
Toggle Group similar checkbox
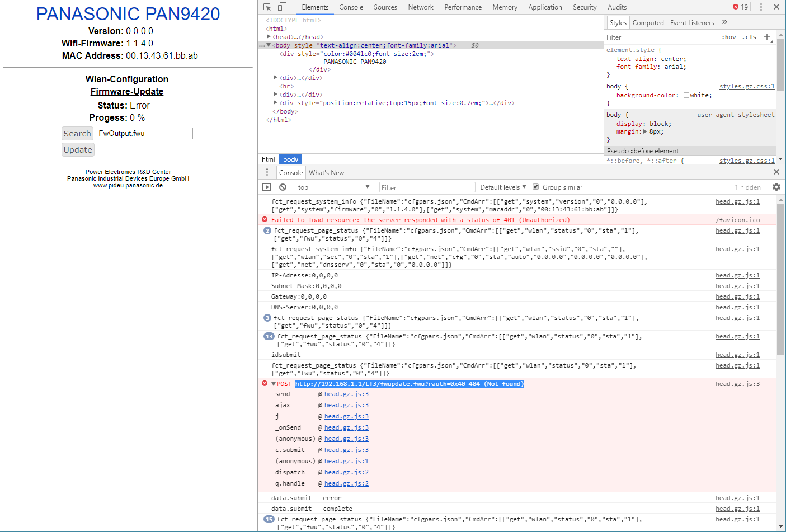pos(535,187)
